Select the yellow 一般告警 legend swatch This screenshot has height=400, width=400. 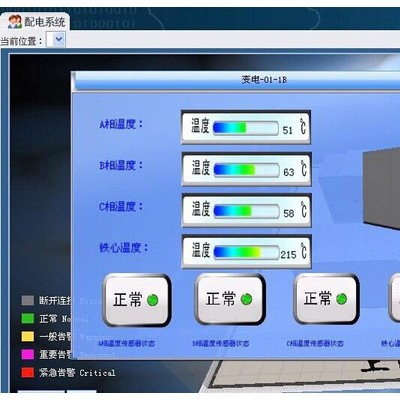click(28, 336)
